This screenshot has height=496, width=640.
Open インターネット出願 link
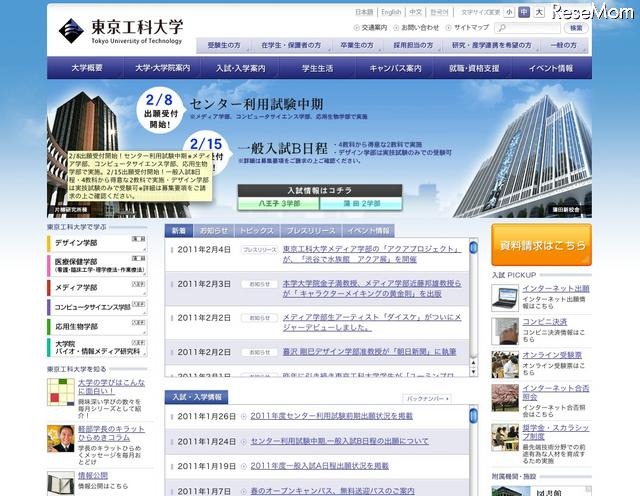point(556,289)
